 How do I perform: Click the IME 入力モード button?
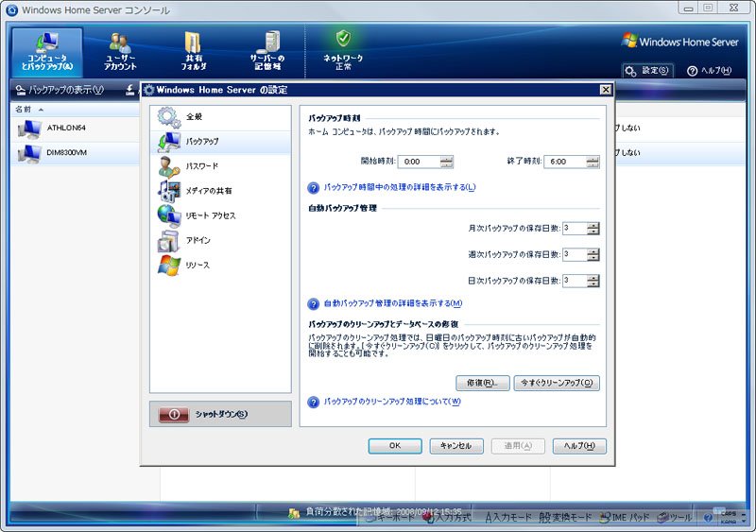coord(508,518)
